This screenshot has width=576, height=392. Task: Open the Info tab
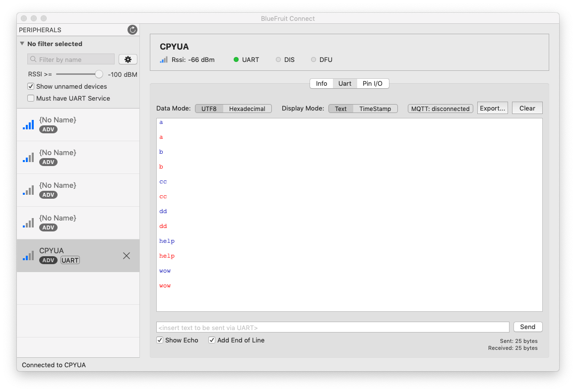coord(321,84)
